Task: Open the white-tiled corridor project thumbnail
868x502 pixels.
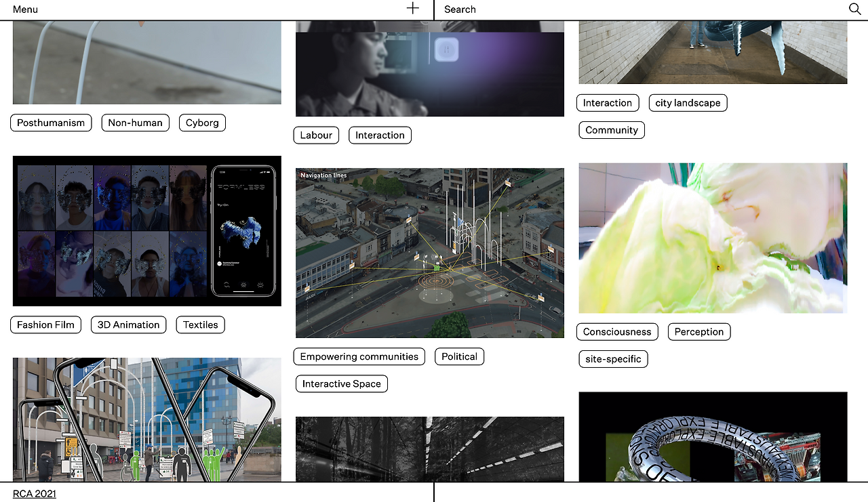Action: pos(713,52)
